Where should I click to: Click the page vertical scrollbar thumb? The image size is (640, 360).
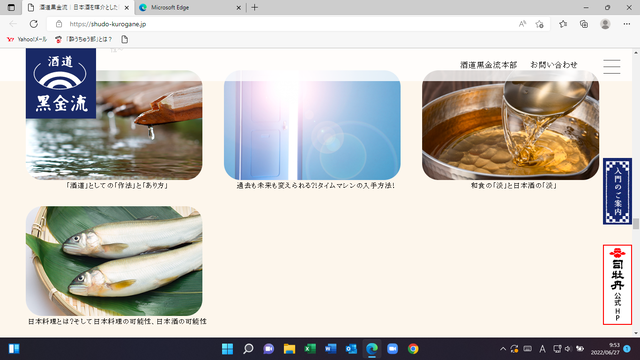pos(636,224)
